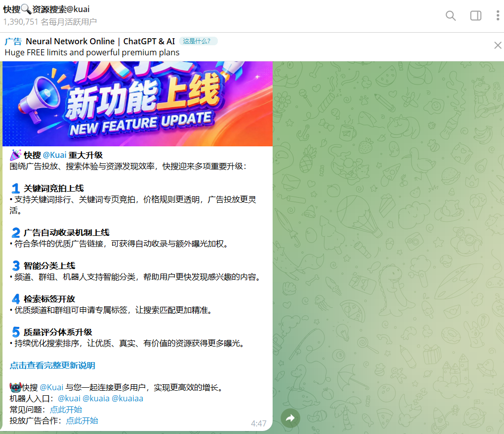The width and height of the screenshot is (504, 434).
Task: Click the heading '关键词竞拍上线'
Action: click(x=54, y=189)
